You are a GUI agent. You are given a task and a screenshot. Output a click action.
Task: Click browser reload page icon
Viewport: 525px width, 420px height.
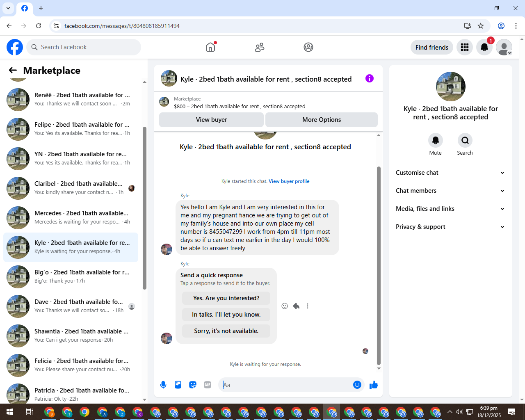click(39, 26)
